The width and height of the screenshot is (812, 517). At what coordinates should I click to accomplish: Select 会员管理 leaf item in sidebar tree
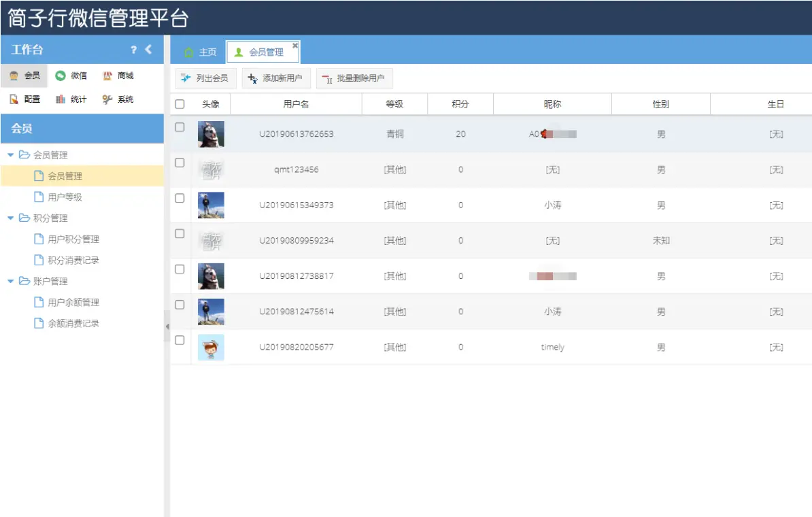point(65,176)
